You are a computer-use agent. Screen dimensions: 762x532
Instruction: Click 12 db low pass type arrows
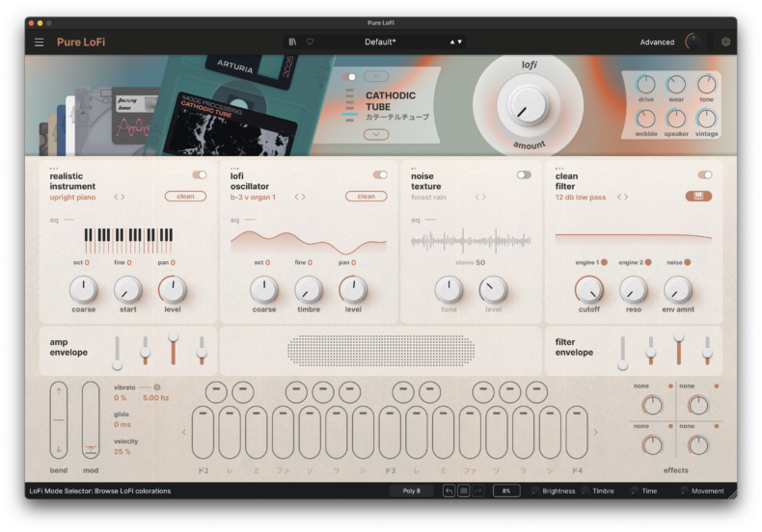(622, 197)
